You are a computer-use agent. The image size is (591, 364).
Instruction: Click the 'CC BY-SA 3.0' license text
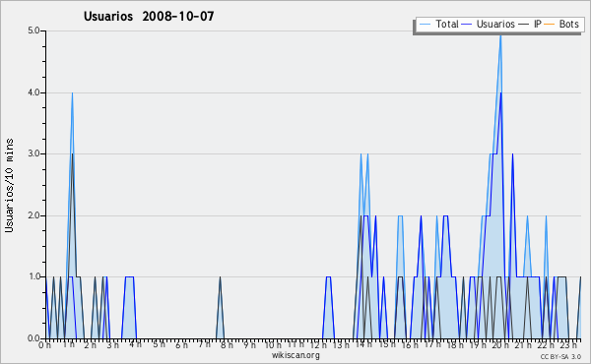pyautogui.click(x=560, y=356)
